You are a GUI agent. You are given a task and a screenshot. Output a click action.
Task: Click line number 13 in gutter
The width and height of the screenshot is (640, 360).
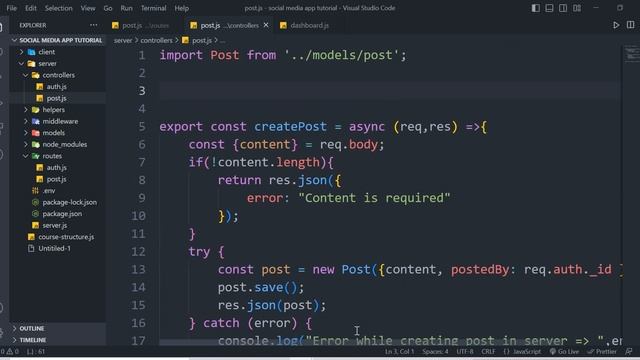coord(138,270)
